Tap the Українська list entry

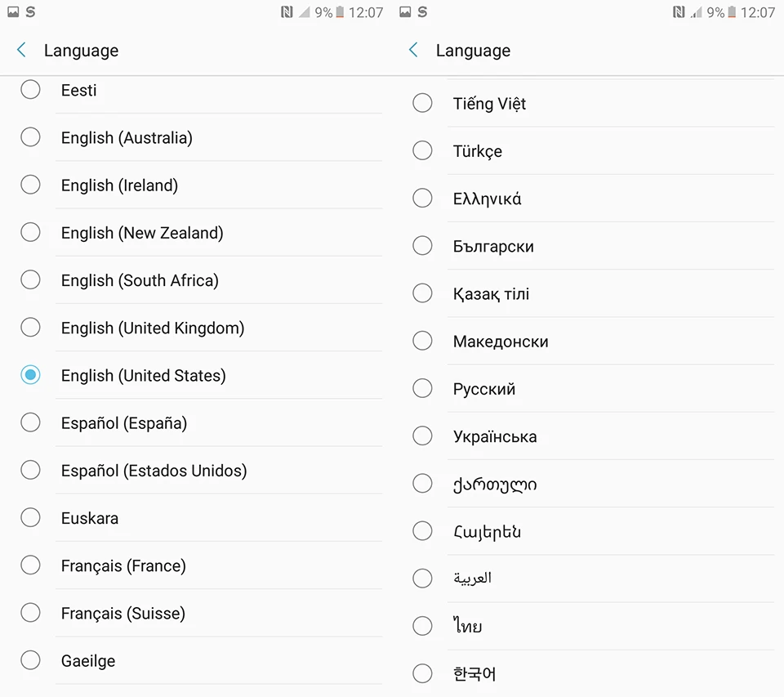click(588, 436)
